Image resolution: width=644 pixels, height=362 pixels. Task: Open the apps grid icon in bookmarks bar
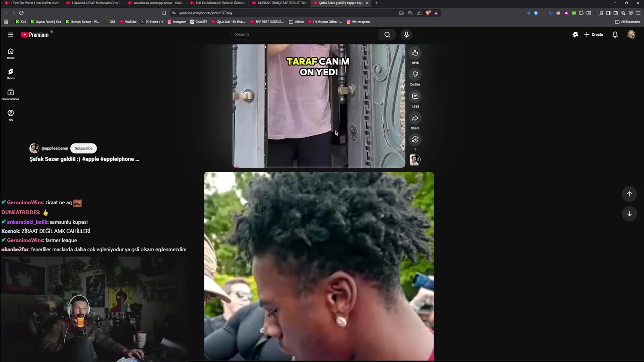click(x=6, y=22)
